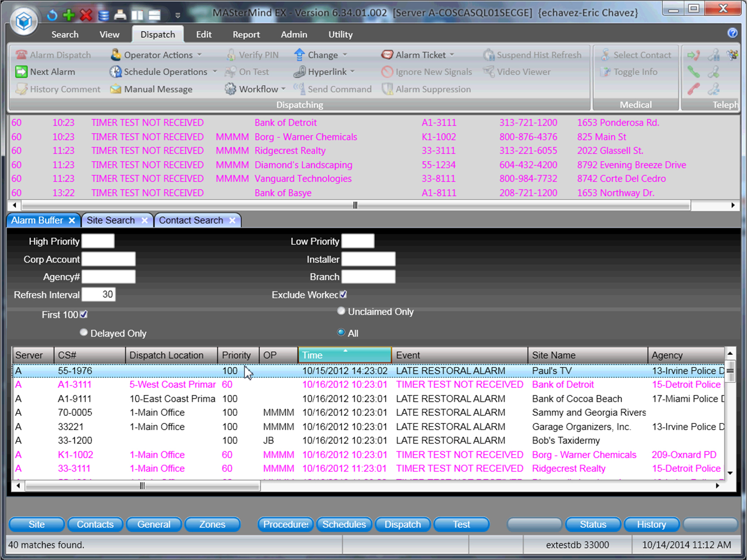This screenshot has width=747, height=560.
Task: Open the Help question mark icon
Action: (x=732, y=33)
